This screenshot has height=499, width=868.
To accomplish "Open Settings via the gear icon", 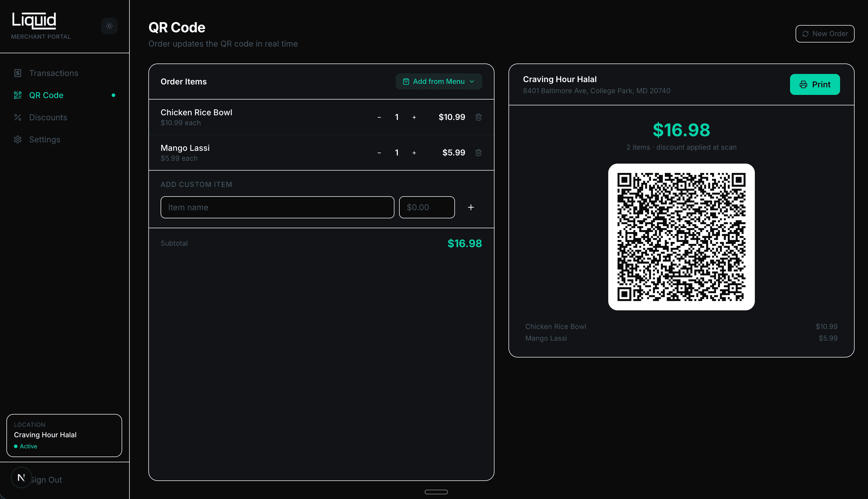I will (x=18, y=139).
